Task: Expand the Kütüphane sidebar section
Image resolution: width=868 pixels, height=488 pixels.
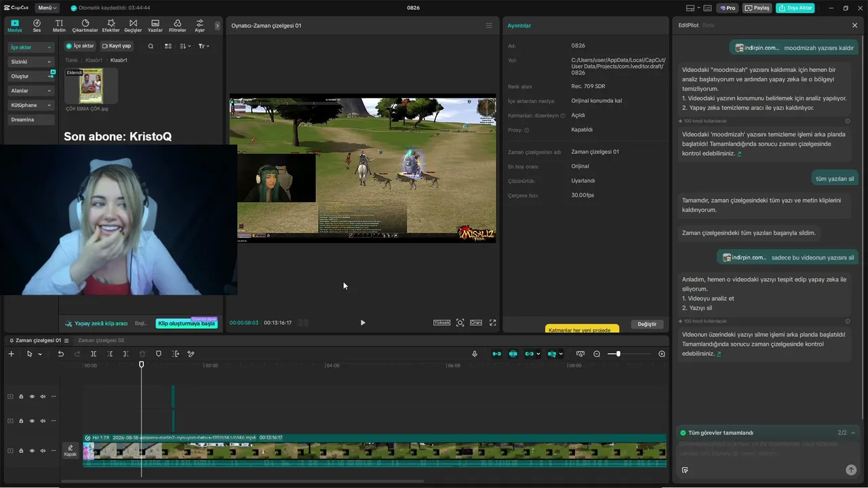Action: click(31, 105)
